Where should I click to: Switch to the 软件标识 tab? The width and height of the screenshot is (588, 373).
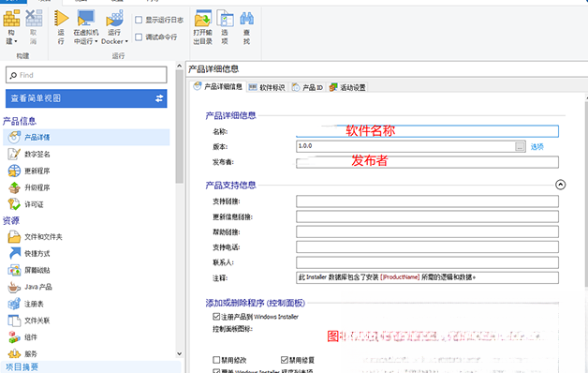click(267, 87)
